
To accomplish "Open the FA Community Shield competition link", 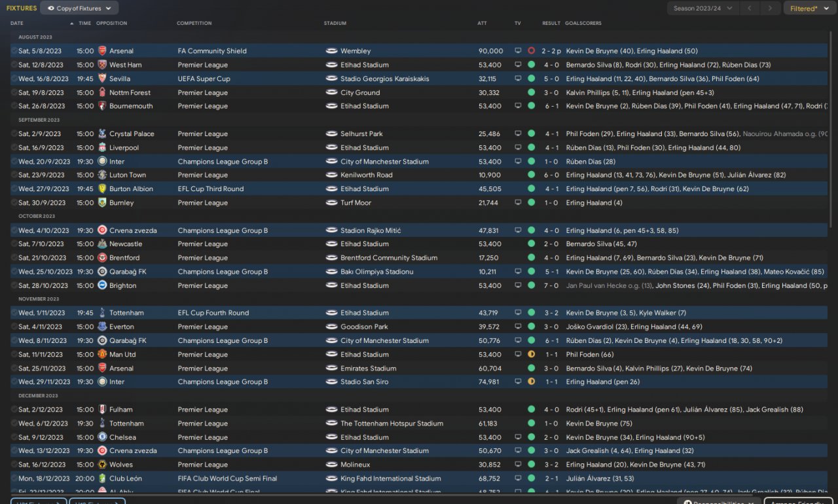I will click(x=212, y=51).
